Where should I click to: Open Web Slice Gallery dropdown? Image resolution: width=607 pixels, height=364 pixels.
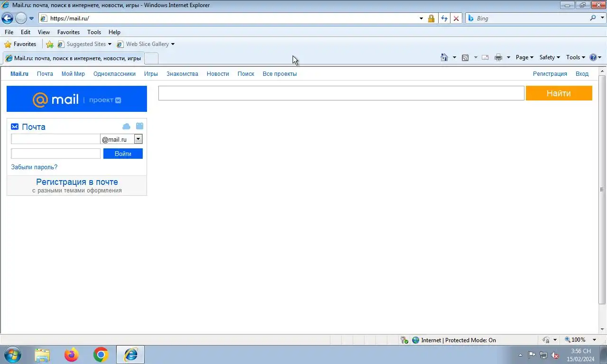146,44
